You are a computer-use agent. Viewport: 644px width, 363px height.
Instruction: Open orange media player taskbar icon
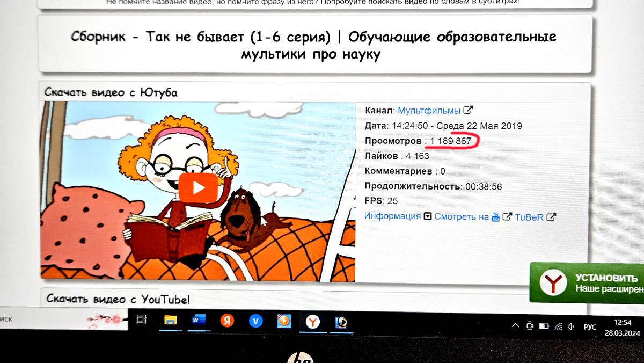[284, 322]
